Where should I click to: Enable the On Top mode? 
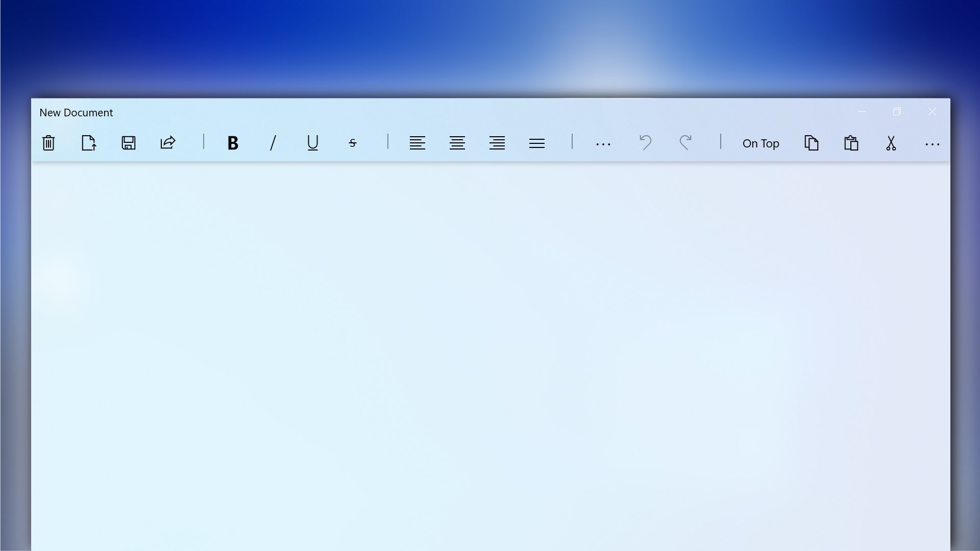pos(761,143)
